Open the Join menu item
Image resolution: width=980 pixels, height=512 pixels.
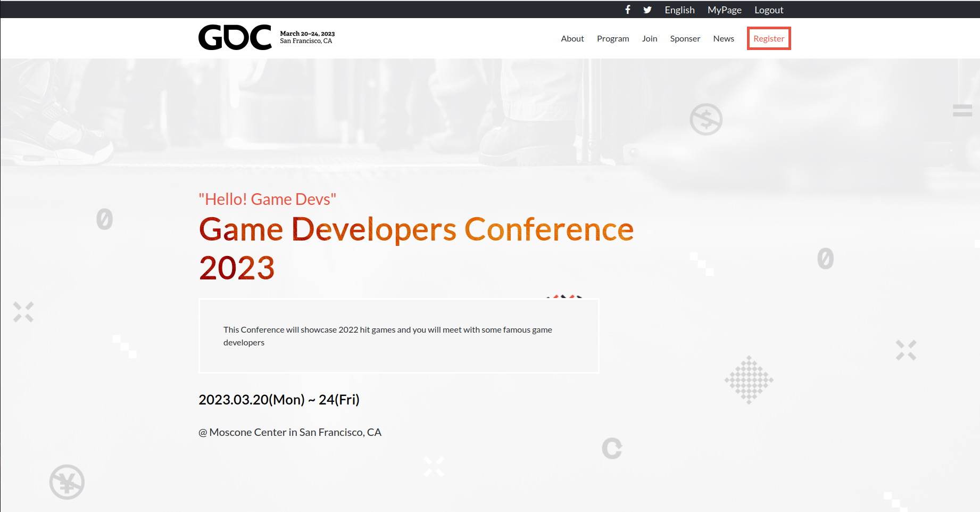pyautogui.click(x=650, y=38)
